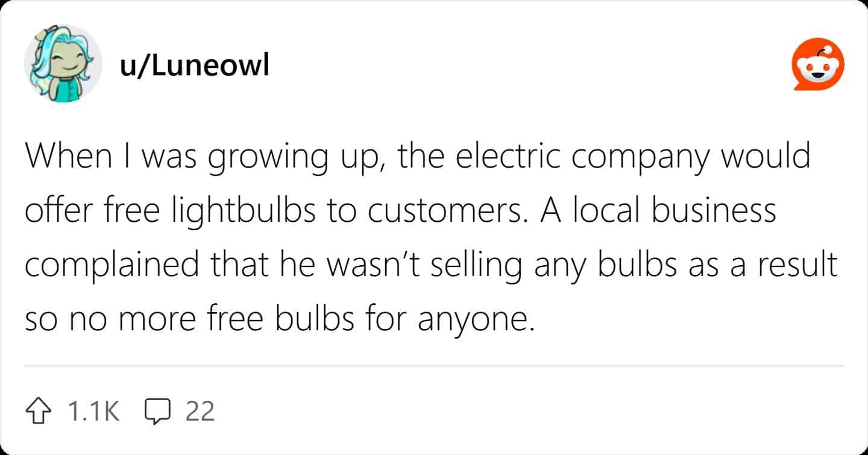Open u/Luneowl's avatar picture
The image size is (868, 455).
tap(63, 64)
